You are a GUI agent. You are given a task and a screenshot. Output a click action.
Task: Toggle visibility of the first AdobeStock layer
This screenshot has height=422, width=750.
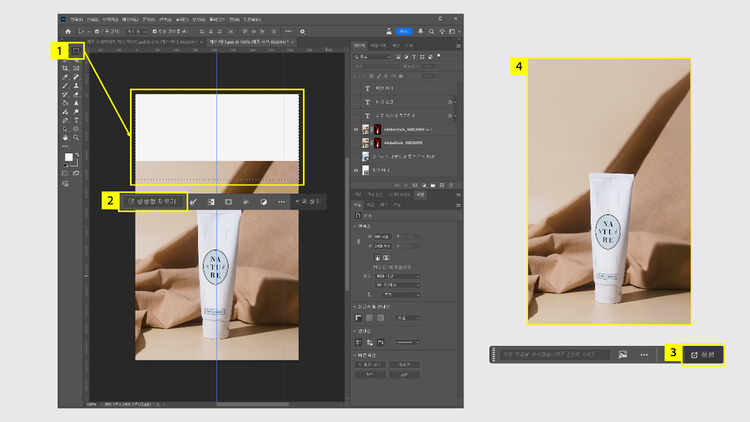click(356, 130)
